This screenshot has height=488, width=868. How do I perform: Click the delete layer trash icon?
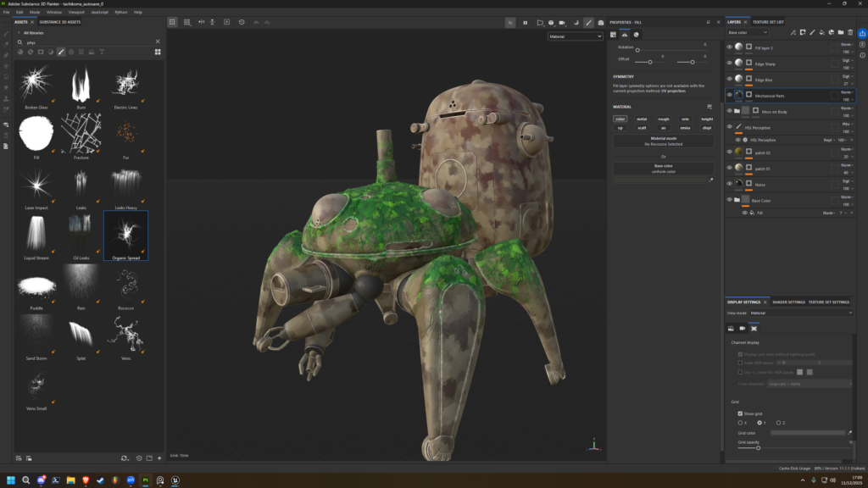850,32
